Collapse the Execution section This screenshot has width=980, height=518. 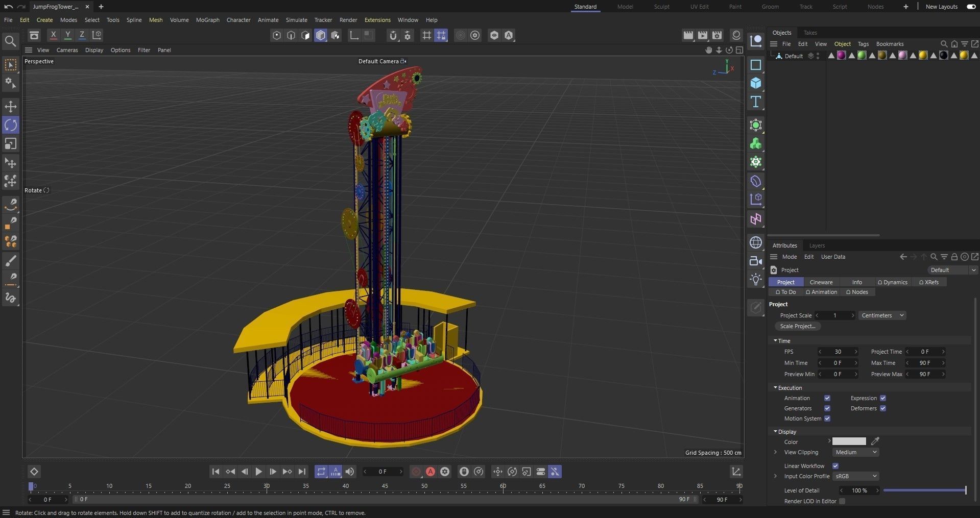(x=775, y=387)
